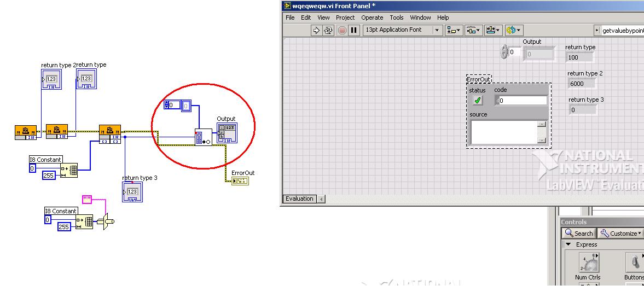Image resolution: width=644 pixels, height=286 pixels.
Task: Click the return type 2 terminal on diagram
Action: pyautogui.click(x=51, y=79)
